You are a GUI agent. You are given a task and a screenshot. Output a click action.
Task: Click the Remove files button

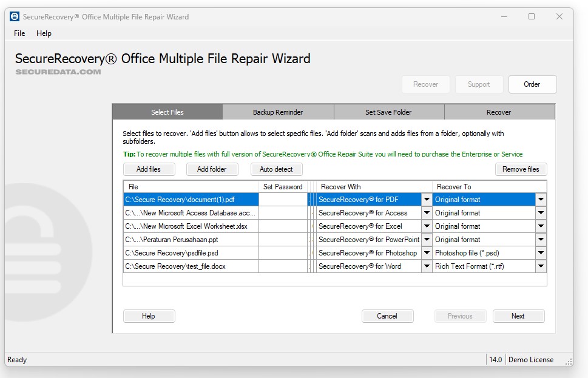[521, 169]
